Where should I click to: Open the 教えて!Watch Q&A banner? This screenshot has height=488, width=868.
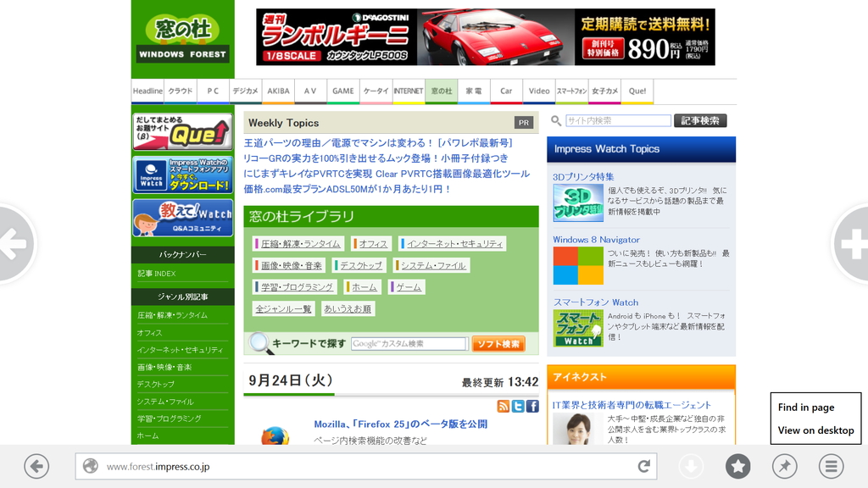point(182,218)
